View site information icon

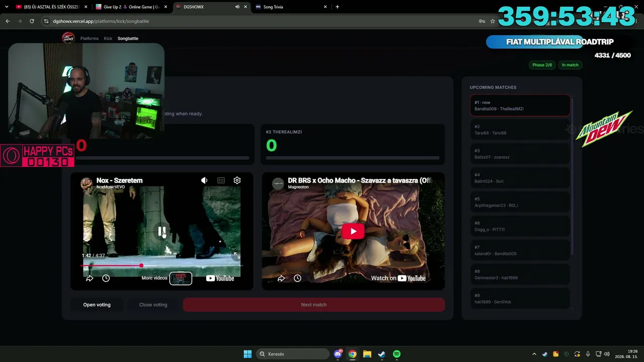tap(46, 21)
